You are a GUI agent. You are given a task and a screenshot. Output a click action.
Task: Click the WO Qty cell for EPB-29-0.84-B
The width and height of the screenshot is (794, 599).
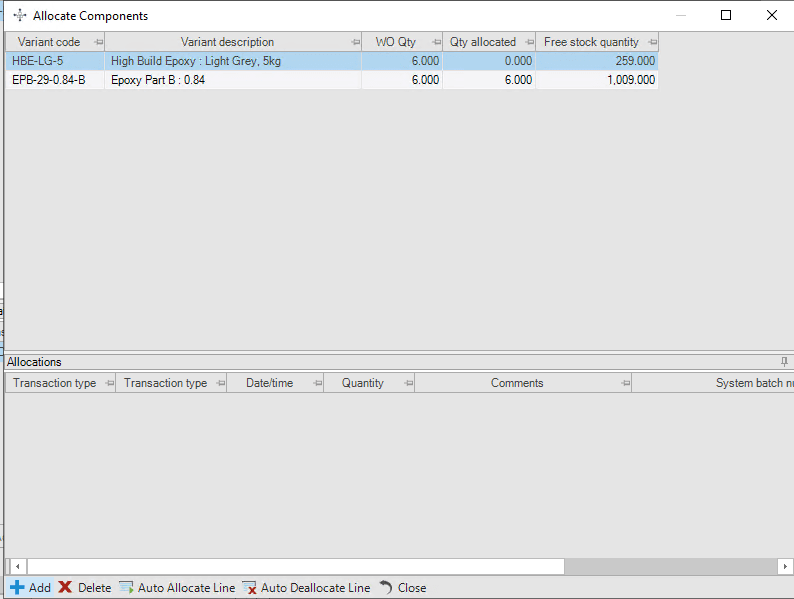402,80
